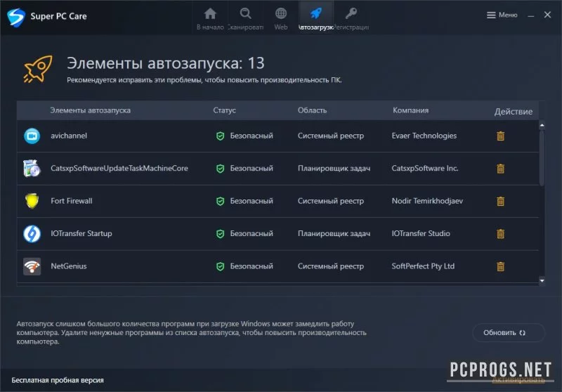Sort by Статус column header
Image resolution: width=562 pixels, height=392 pixels.
(224, 110)
